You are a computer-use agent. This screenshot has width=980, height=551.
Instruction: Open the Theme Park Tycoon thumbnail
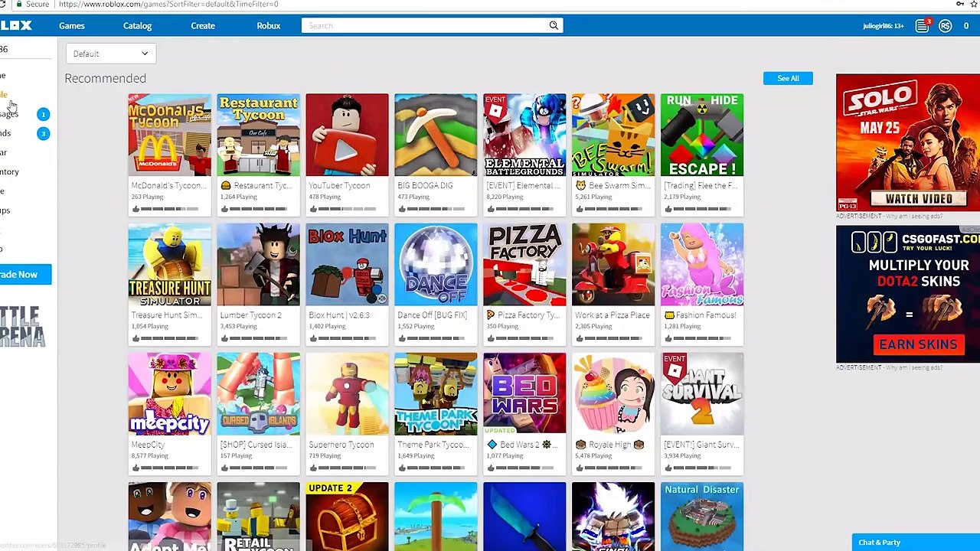436,393
